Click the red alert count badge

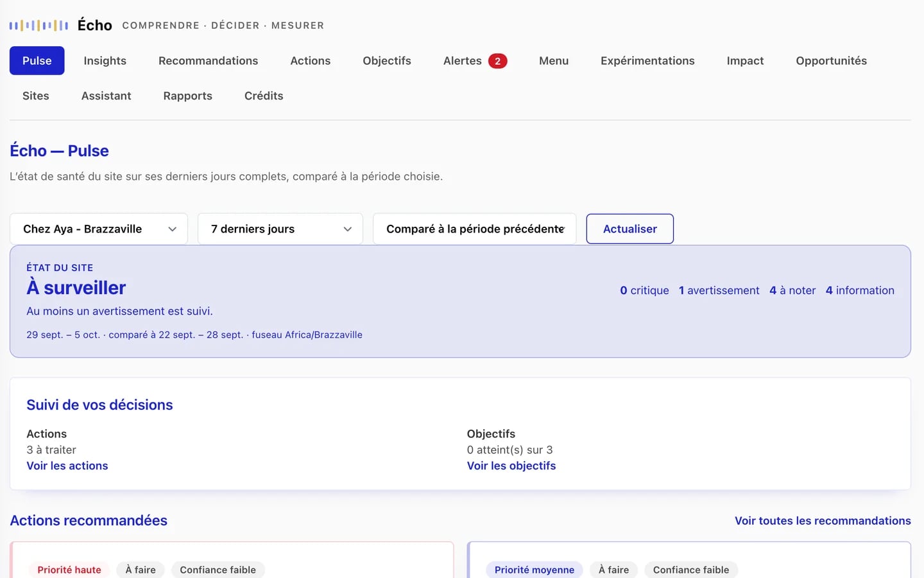click(x=497, y=61)
